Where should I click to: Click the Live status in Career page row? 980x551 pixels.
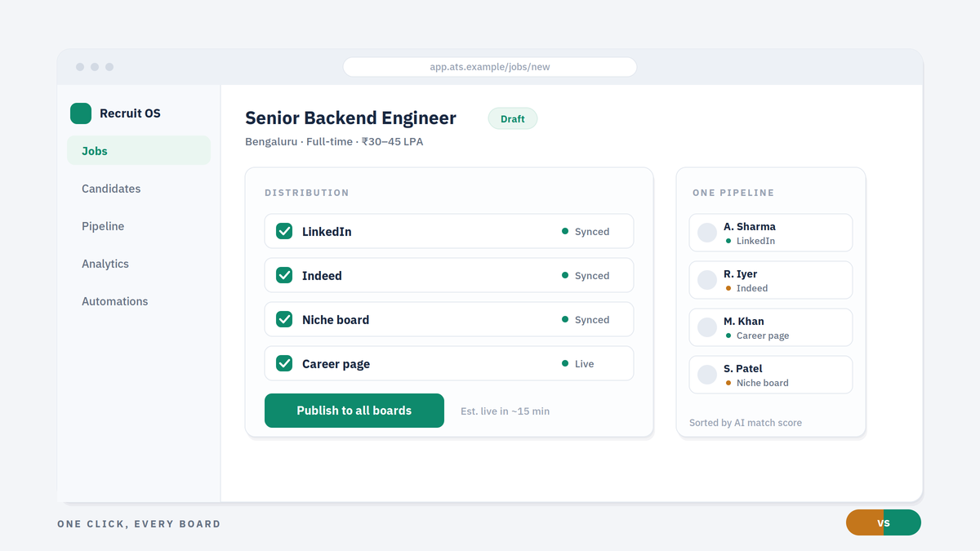[578, 364]
